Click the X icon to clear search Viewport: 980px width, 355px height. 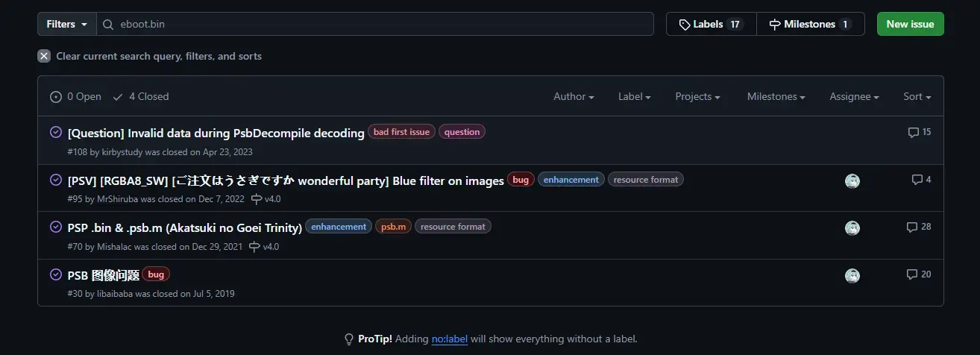coord(44,56)
